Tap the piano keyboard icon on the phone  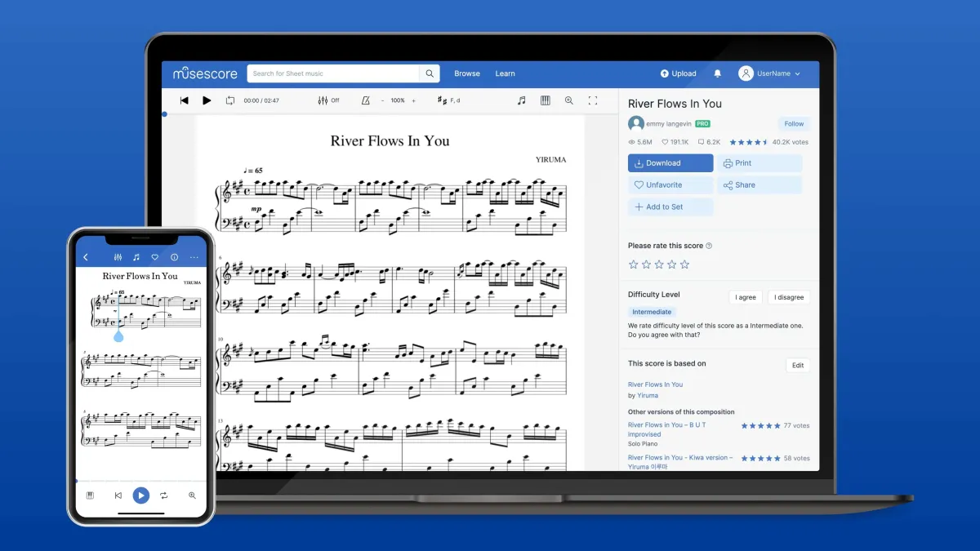click(x=90, y=495)
